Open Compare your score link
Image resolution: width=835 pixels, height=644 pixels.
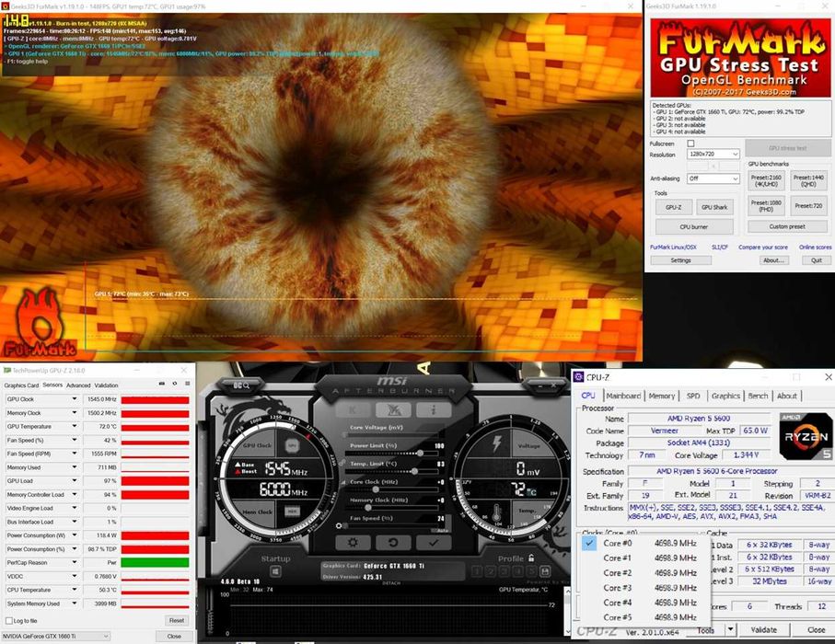pyautogui.click(x=762, y=247)
